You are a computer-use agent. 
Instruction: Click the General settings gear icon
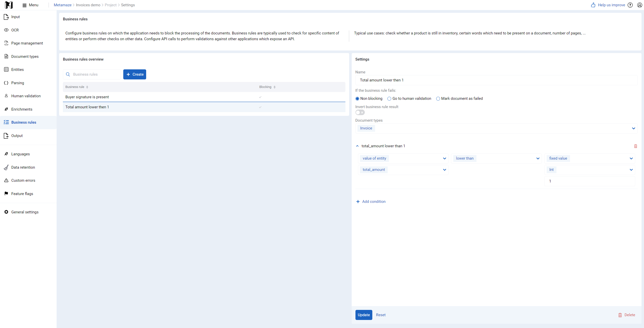[x=6, y=212]
